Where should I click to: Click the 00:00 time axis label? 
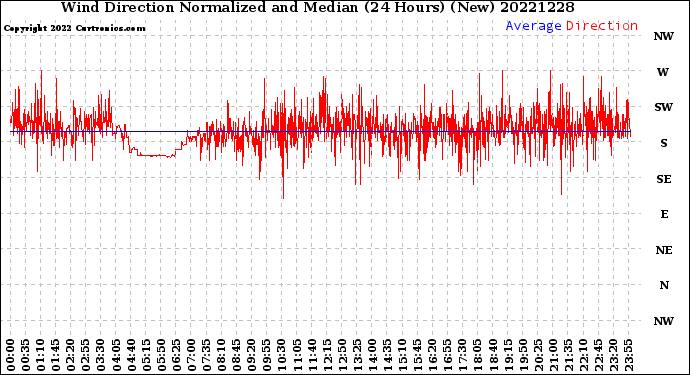(x=11, y=355)
